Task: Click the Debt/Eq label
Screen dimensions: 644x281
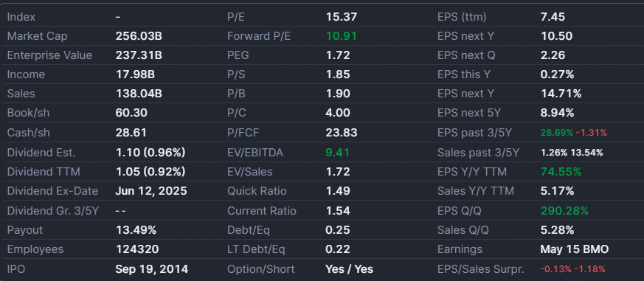Action: coord(249,230)
